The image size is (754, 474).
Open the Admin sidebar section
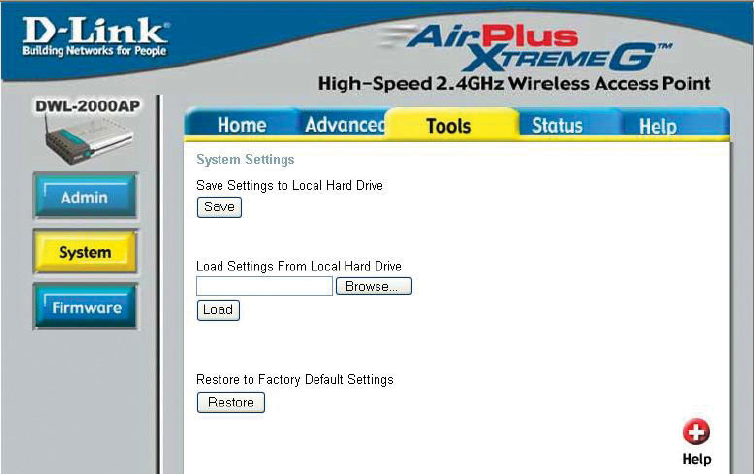coord(85,196)
